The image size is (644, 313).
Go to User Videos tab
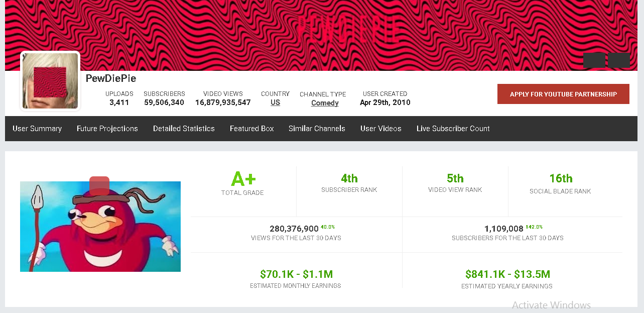[x=381, y=129]
